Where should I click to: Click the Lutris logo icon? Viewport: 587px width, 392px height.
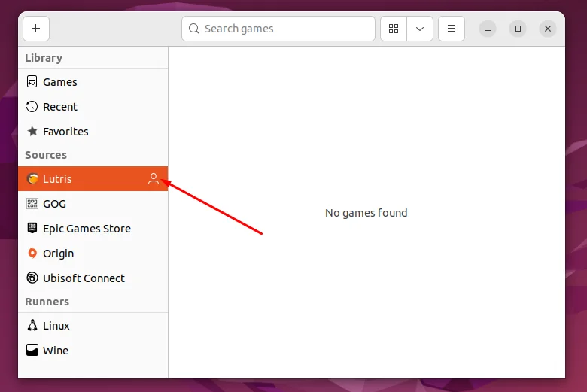point(32,178)
